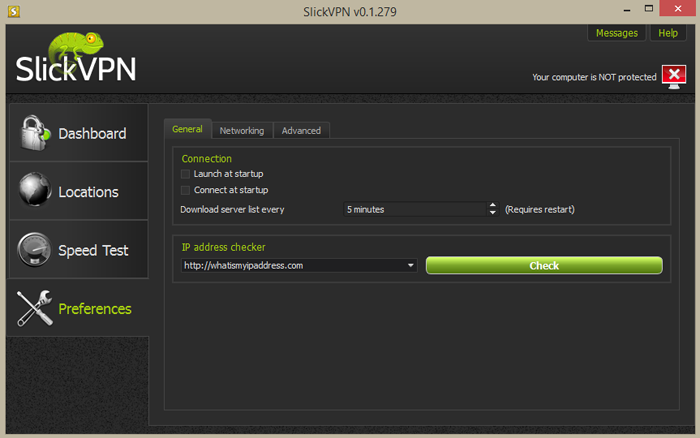Open Messages
Screen dimensions: 700x438
617,33
